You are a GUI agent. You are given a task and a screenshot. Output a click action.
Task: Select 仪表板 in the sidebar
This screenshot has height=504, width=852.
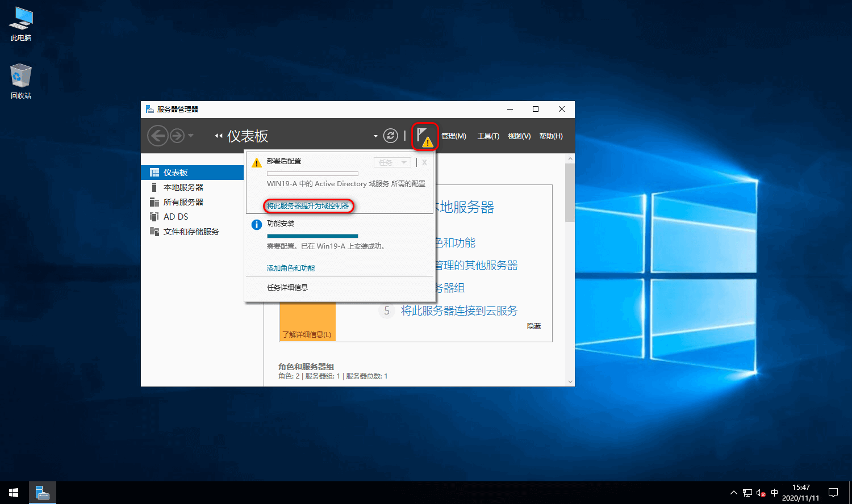[193, 173]
